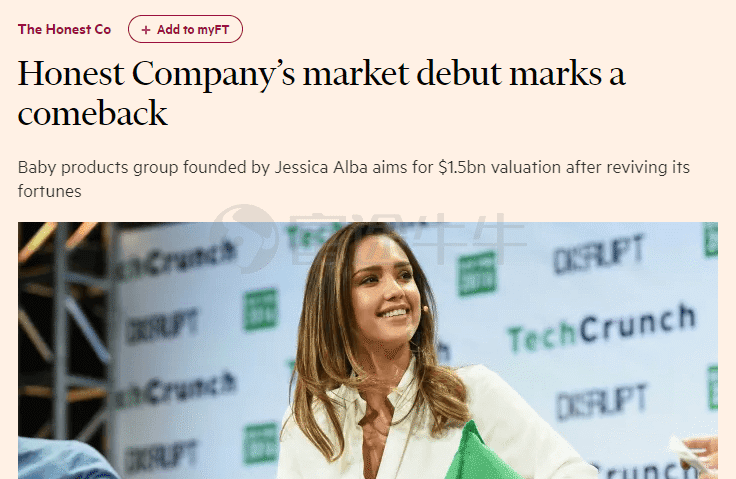Click the word comeback in the headline
This screenshot has height=479, width=736.
(92, 114)
